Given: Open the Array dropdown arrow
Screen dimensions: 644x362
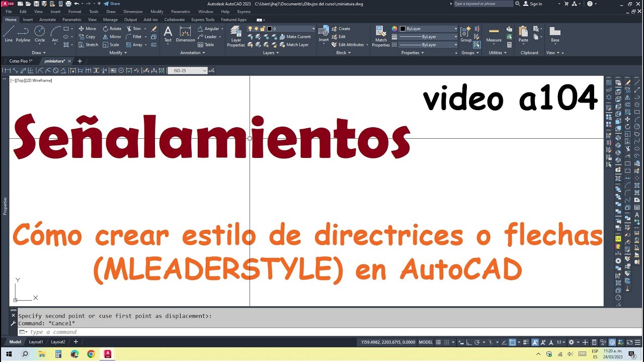Looking at the screenshot, I should [145, 45].
